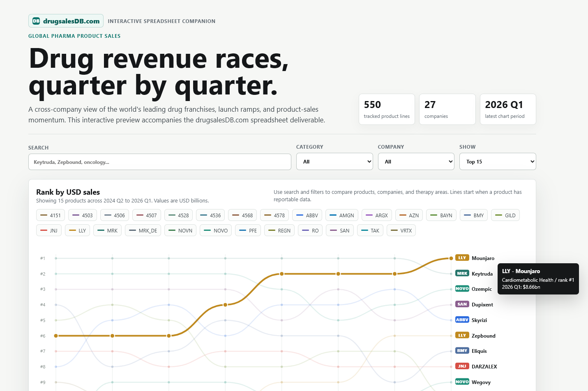This screenshot has height=391, width=588.
Task: Click the AMGN company legend chip
Action: click(x=342, y=215)
